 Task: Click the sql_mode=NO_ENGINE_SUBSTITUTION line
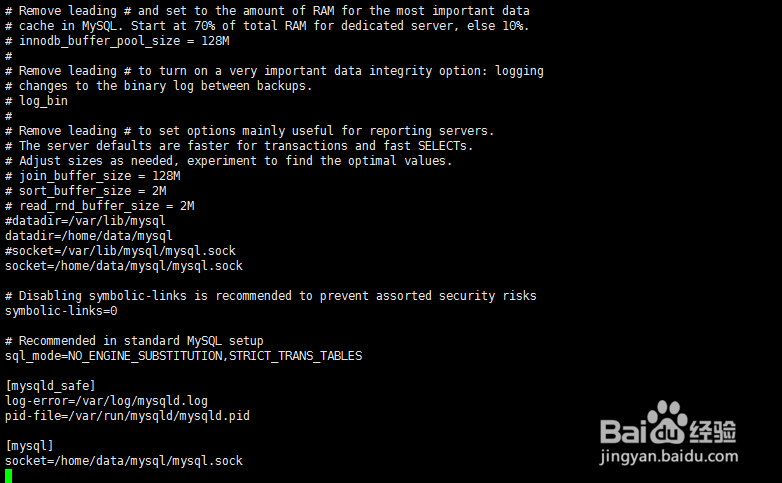183,356
